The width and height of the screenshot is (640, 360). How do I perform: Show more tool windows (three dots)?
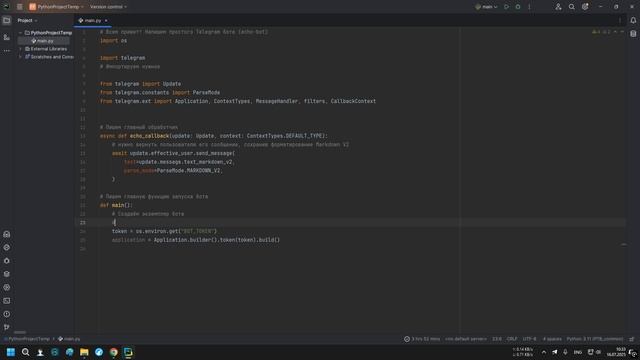pyautogui.click(x=7, y=51)
